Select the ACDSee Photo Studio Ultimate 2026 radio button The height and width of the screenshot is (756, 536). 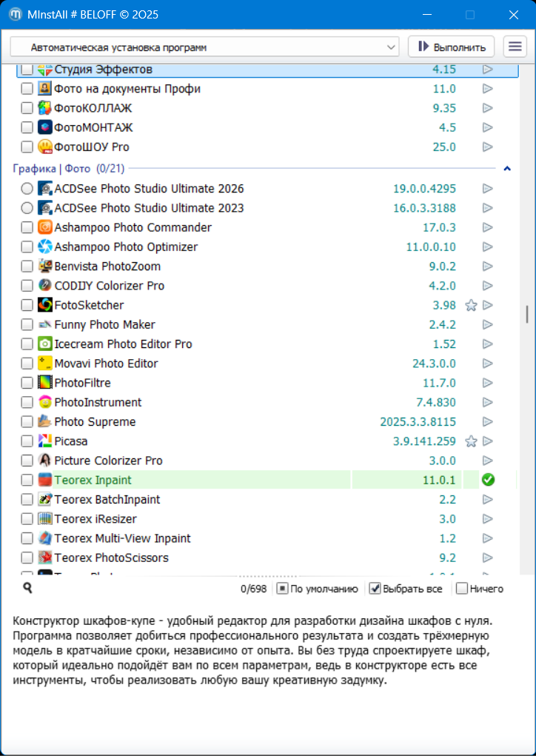tap(27, 189)
